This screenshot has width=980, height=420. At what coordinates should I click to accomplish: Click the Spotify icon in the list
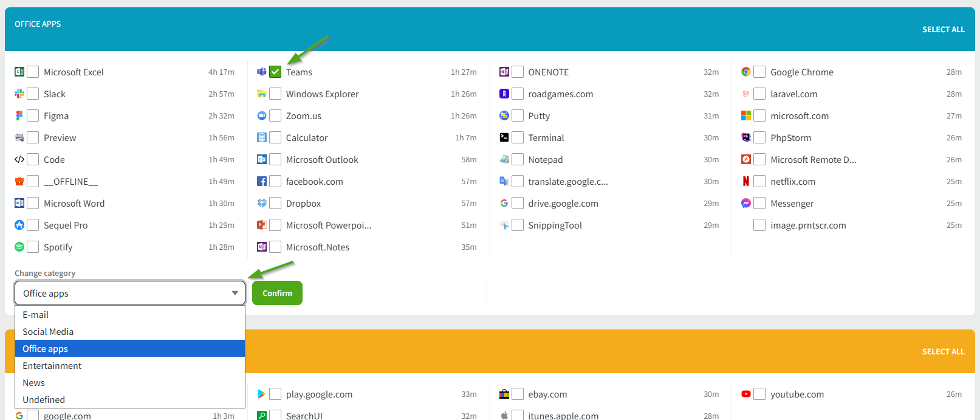coord(19,247)
